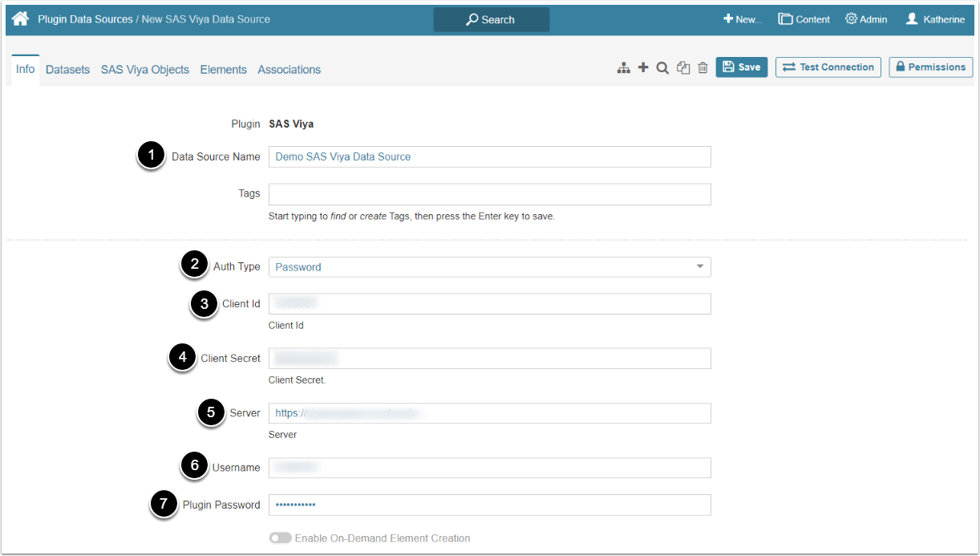Click the hierarchy tree icon in toolbar
Image resolution: width=980 pixels, height=556 pixels.
623,68
